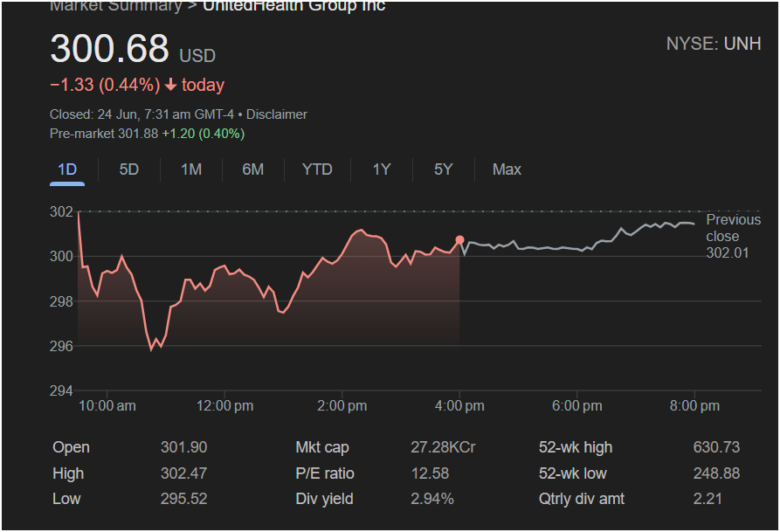Click the Qtrly div amt label
The image size is (780, 532).
[582, 499]
